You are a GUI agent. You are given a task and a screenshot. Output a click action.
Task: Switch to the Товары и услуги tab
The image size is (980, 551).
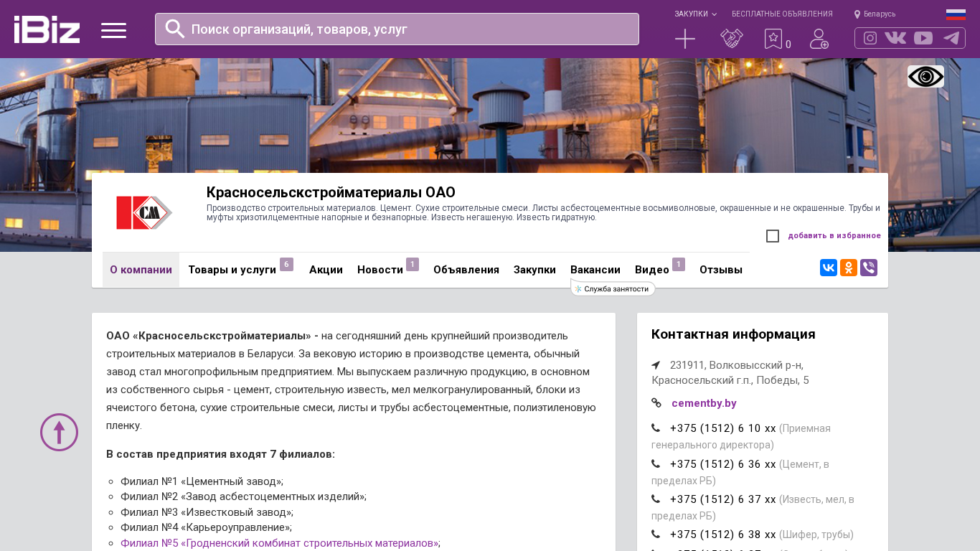(232, 270)
